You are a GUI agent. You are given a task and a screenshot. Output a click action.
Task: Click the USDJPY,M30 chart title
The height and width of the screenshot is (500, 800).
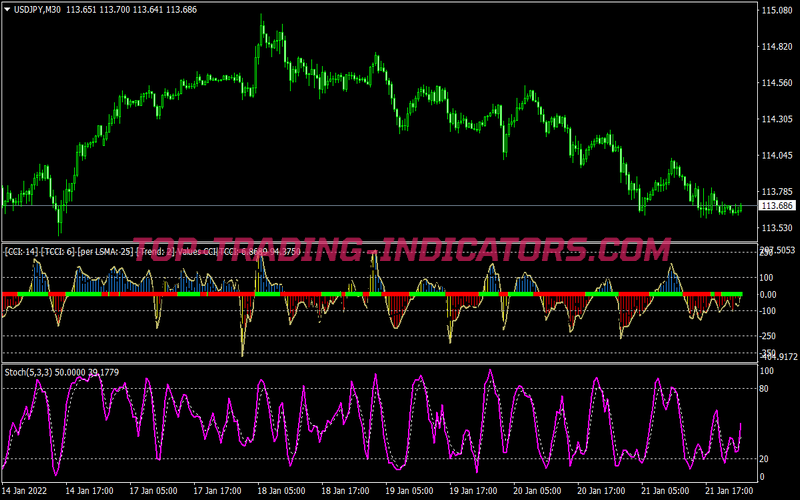click(x=38, y=10)
